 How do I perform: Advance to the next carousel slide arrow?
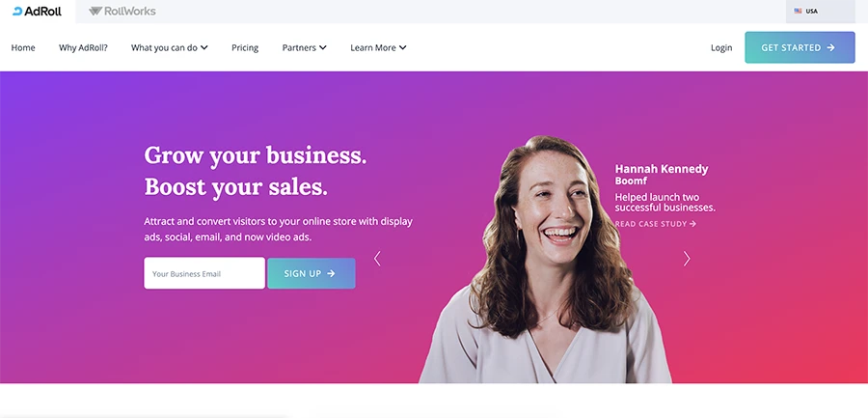coord(687,259)
